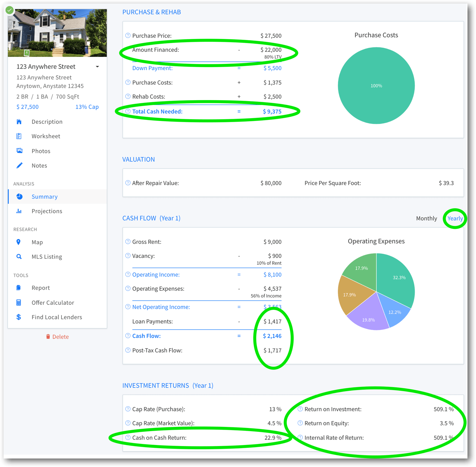
Task: Click the Offer Calculator icon
Action: [x=19, y=303]
